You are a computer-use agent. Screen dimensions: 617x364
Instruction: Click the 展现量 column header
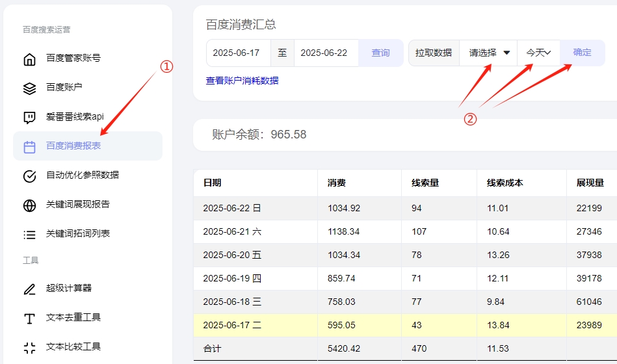click(592, 183)
